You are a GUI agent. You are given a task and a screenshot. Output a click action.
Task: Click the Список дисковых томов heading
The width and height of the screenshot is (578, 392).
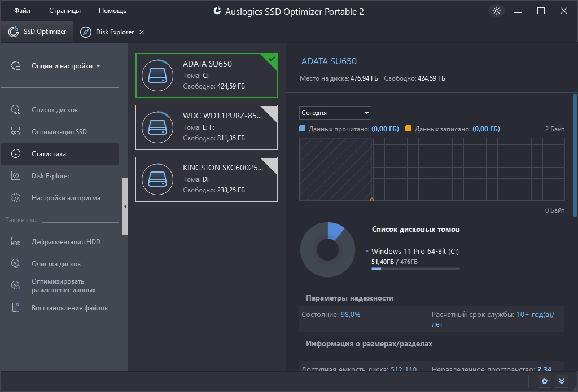click(416, 229)
